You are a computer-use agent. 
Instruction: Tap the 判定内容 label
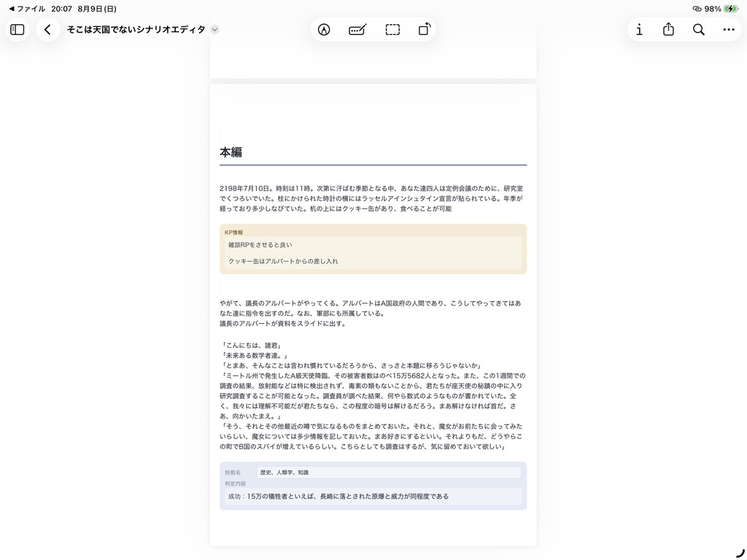point(236,483)
